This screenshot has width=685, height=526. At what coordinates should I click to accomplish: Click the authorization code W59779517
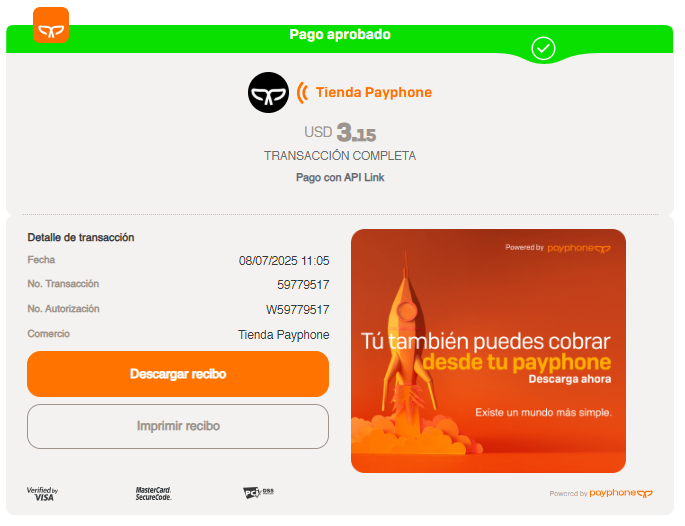pyautogui.click(x=298, y=310)
